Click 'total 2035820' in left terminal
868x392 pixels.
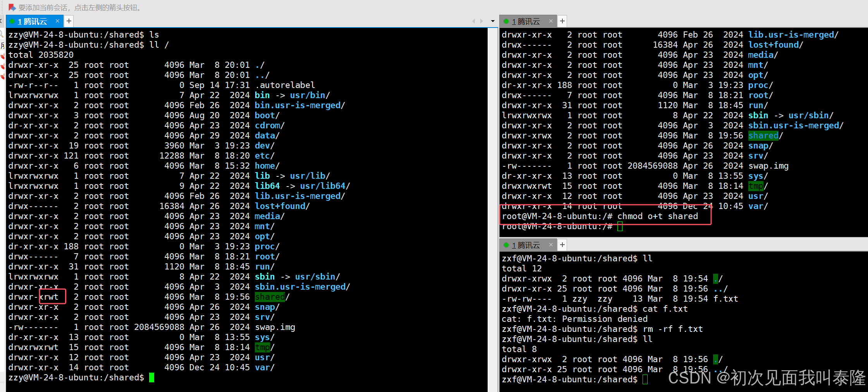(x=41, y=55)
